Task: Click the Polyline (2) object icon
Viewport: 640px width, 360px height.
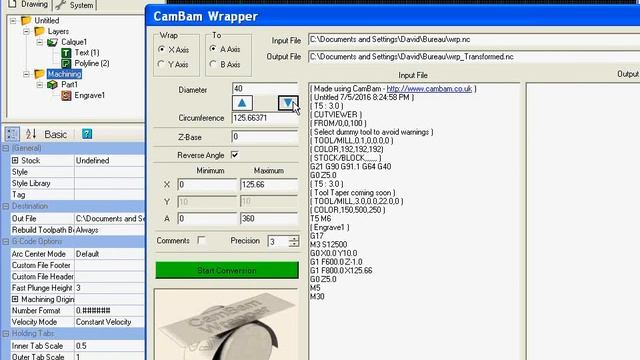Action: pos(66,63)
